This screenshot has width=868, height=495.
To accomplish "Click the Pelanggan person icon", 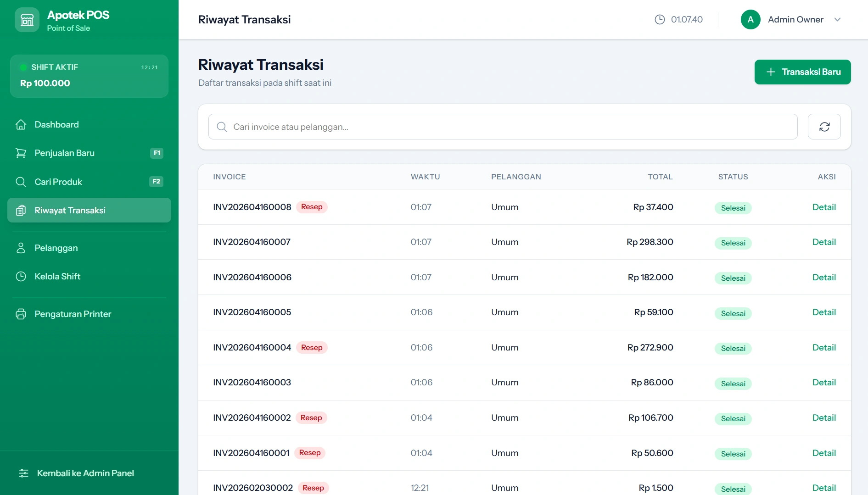I will [x=21, y=248].
